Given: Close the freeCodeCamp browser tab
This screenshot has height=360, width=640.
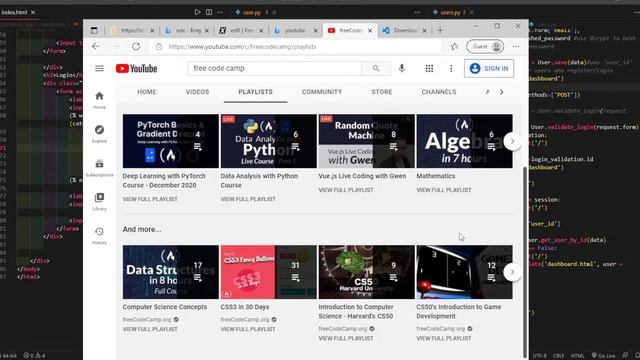Looking at the screenshot, I should click(370, 30).
